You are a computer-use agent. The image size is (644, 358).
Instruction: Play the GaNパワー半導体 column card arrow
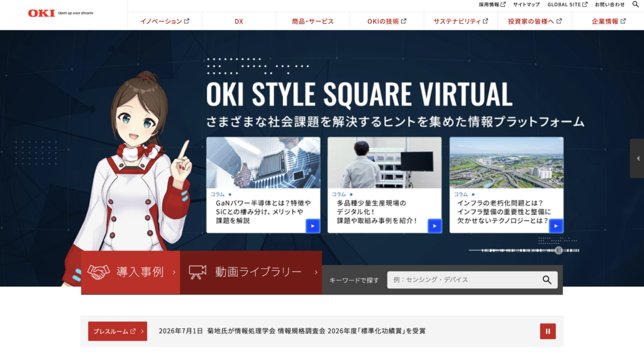coord(313,226)
